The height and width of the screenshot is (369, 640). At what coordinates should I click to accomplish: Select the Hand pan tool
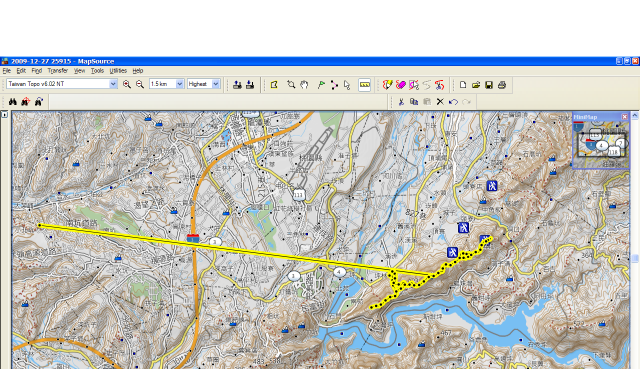tap(304, 85)
